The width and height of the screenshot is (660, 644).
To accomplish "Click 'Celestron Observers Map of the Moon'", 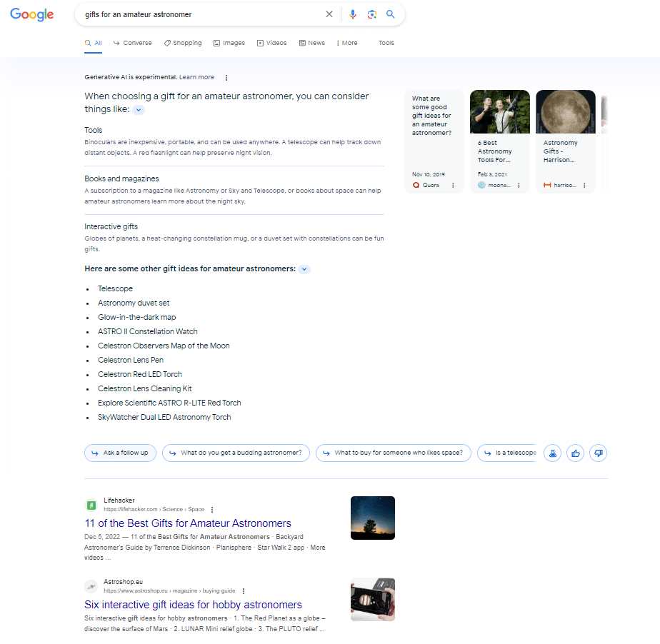I will point(164,346).
